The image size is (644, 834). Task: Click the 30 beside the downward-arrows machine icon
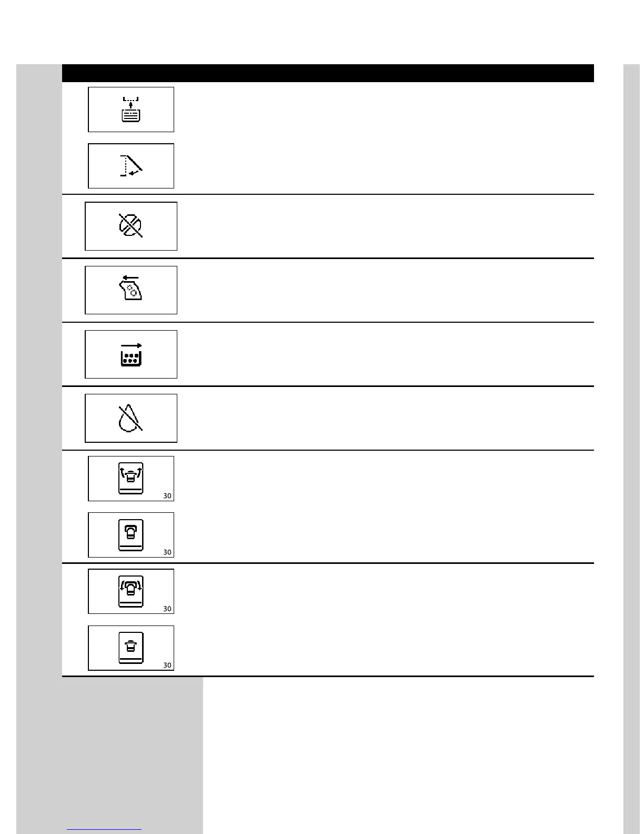tap(167, 609)
